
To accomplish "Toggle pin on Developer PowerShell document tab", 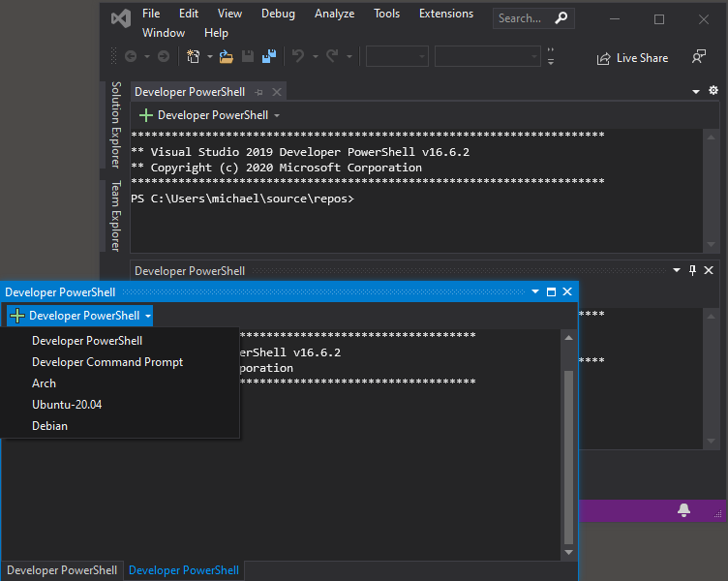I will point(259,92).
